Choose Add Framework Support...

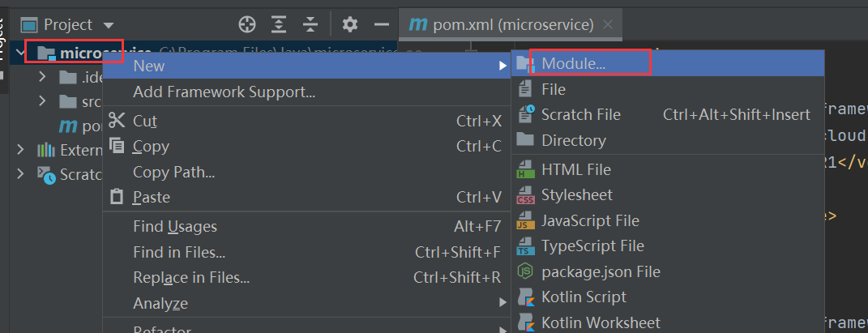pos(306,92)
